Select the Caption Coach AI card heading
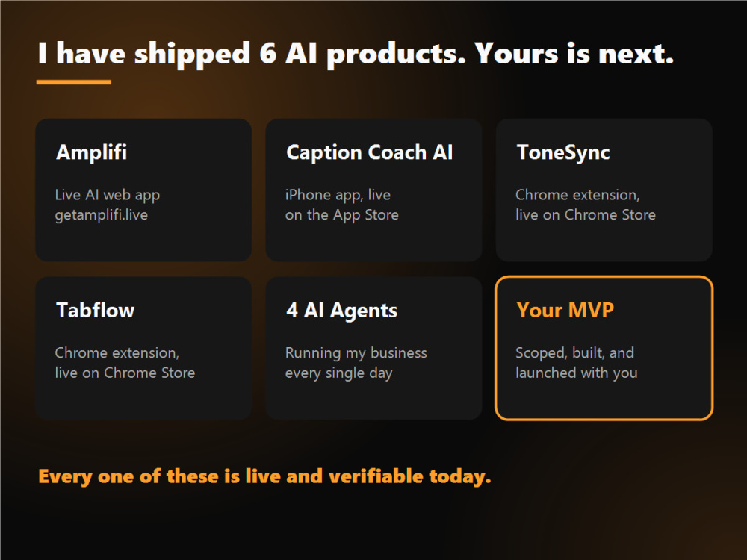The image size is (747, 560). tap(369, 152)
